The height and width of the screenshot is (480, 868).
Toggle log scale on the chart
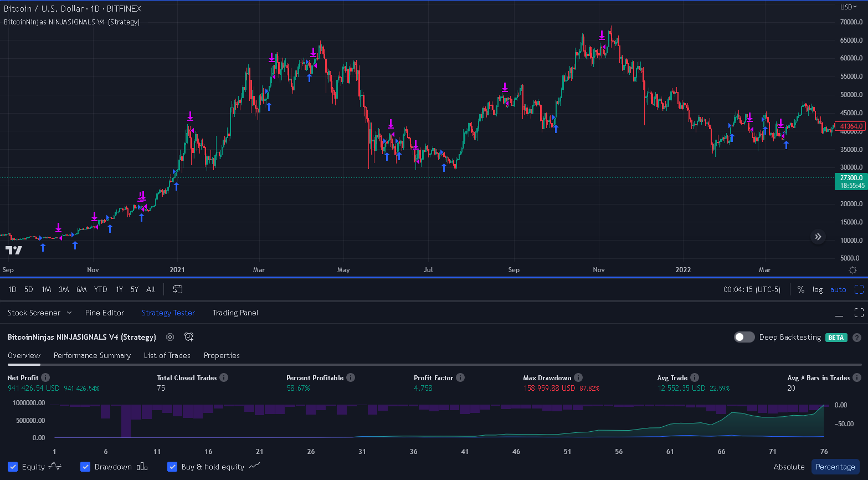coord(818,289)
